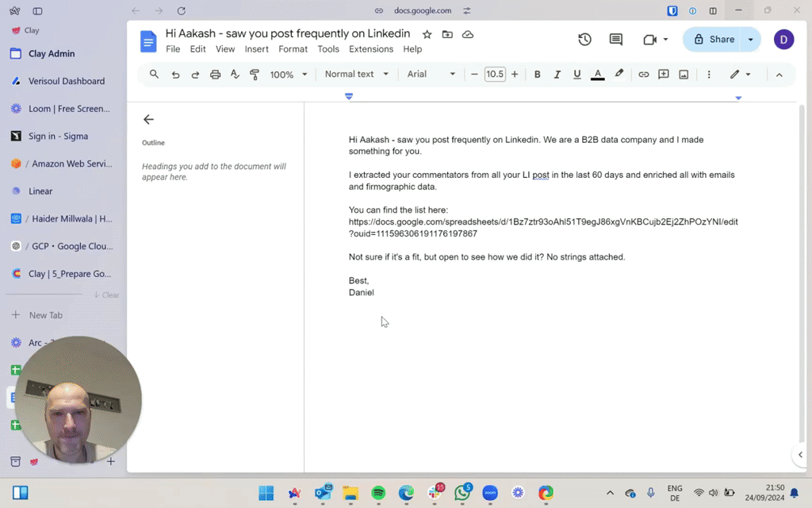
Task: Toggle underline formatting
Action: click(576, 75)
